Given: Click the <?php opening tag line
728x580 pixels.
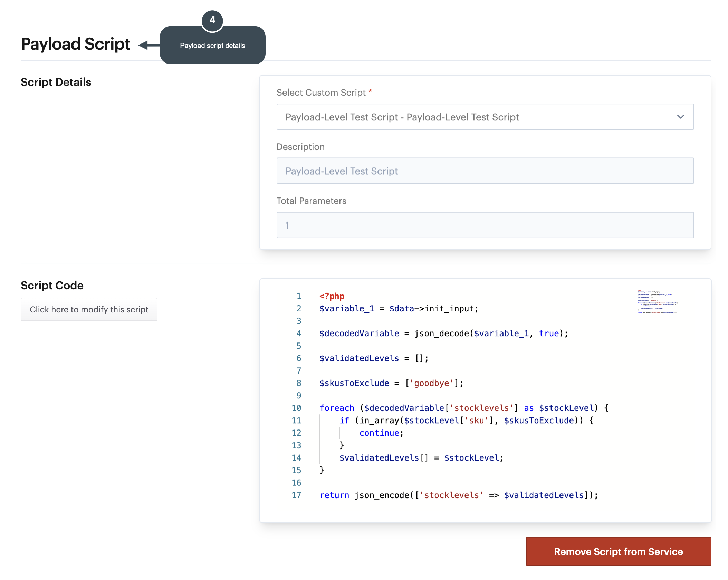Looking at the screenshot, I should click(x=332, y=296).
